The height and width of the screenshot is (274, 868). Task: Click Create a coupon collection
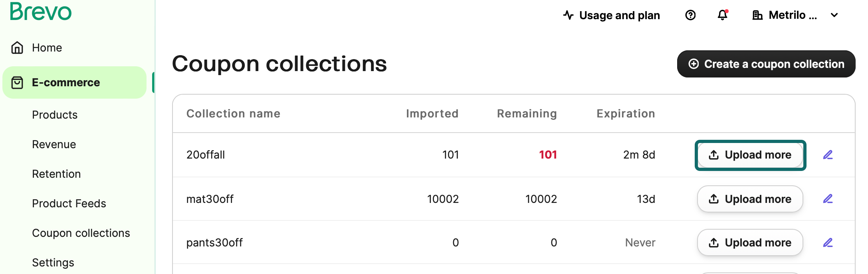(x=766, y=64)
